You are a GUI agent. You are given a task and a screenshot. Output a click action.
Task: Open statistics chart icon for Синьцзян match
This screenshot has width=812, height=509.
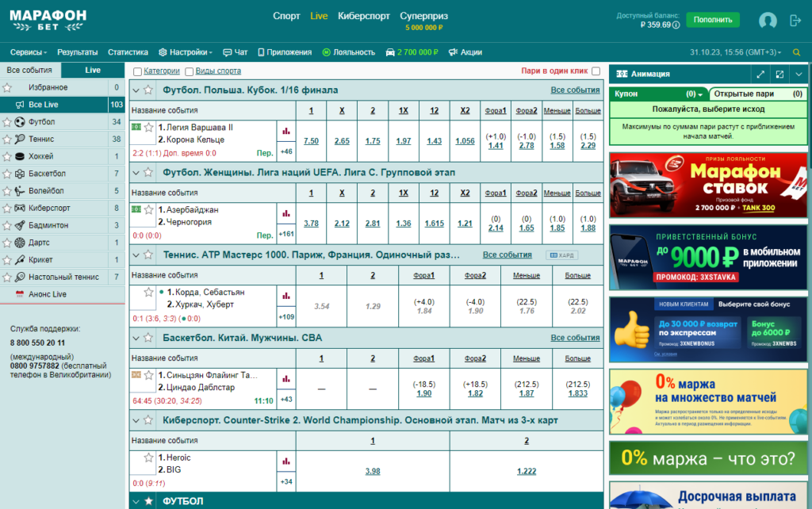[285, 379]
